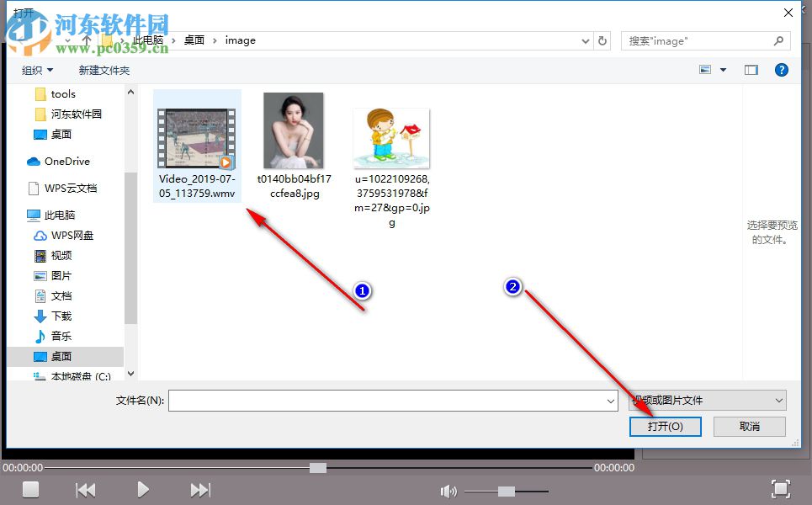Click the player next track button
The height and width of the screenshot is (505, 812).
tap(200, 490)
